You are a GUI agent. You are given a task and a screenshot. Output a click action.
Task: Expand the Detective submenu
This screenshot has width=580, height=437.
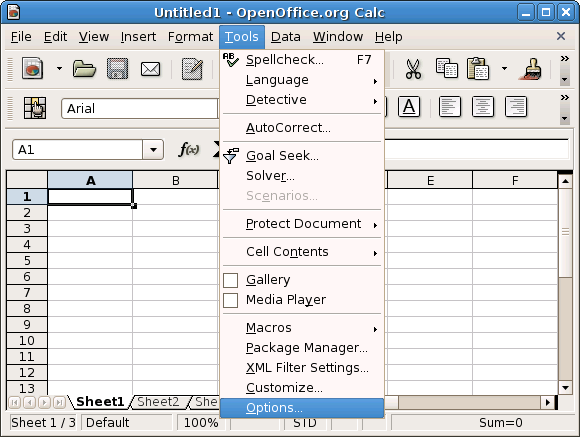pyautogui.click(x=302, y=100)
